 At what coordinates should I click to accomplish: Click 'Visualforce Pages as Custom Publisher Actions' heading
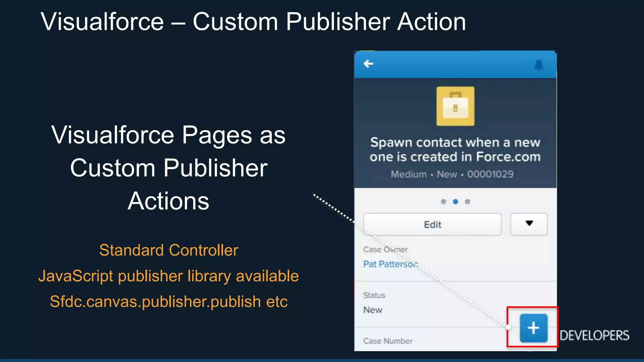click(169, 168)
